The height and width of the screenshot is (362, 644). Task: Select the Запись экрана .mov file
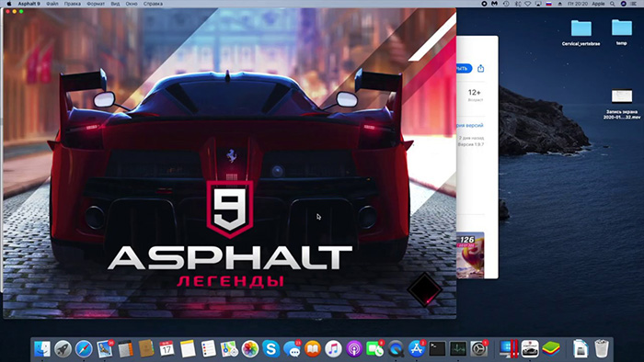coord(621,104)
